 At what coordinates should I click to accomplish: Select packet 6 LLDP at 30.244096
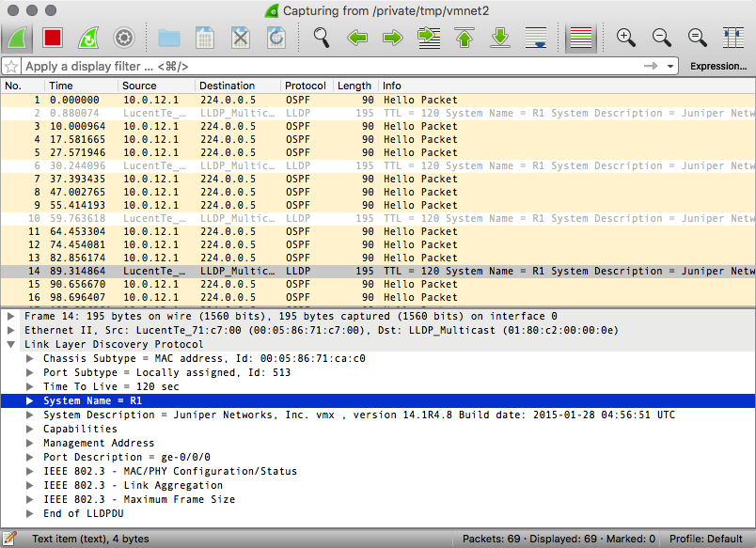378,165
